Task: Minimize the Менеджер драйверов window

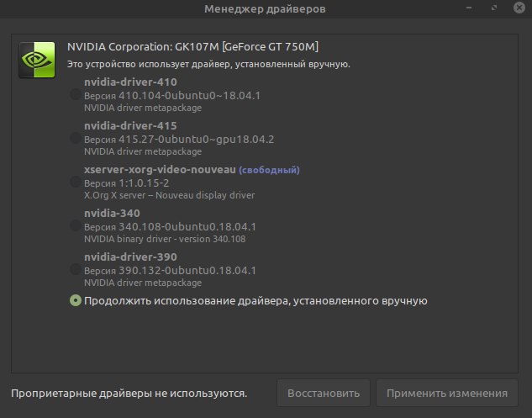Action: tap(469, 8)
